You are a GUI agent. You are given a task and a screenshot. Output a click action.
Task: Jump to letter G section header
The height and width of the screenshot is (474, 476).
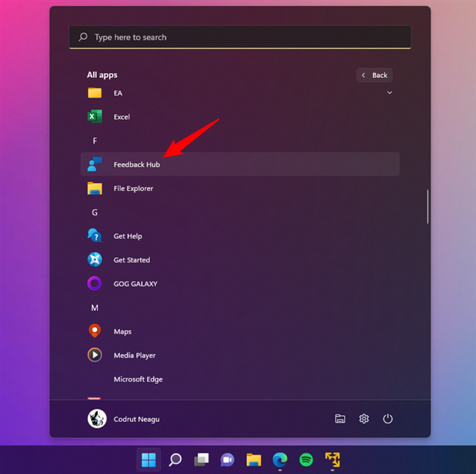click(95, 212)
